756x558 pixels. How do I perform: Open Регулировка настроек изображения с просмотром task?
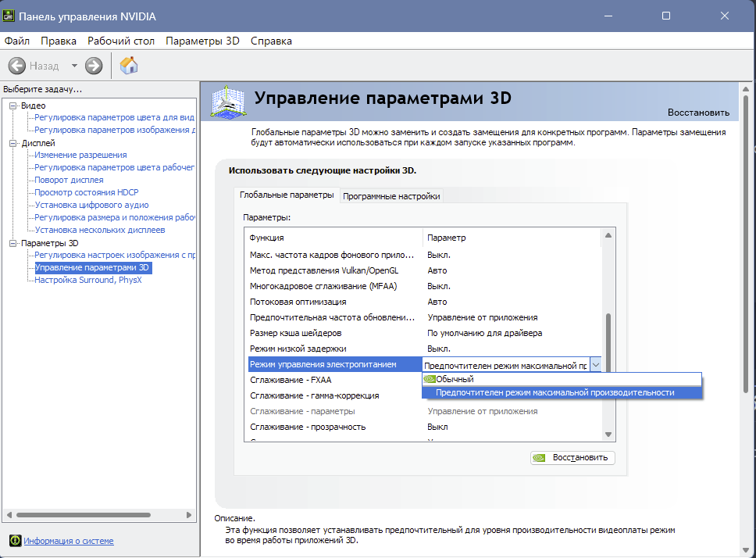point(115,255)
